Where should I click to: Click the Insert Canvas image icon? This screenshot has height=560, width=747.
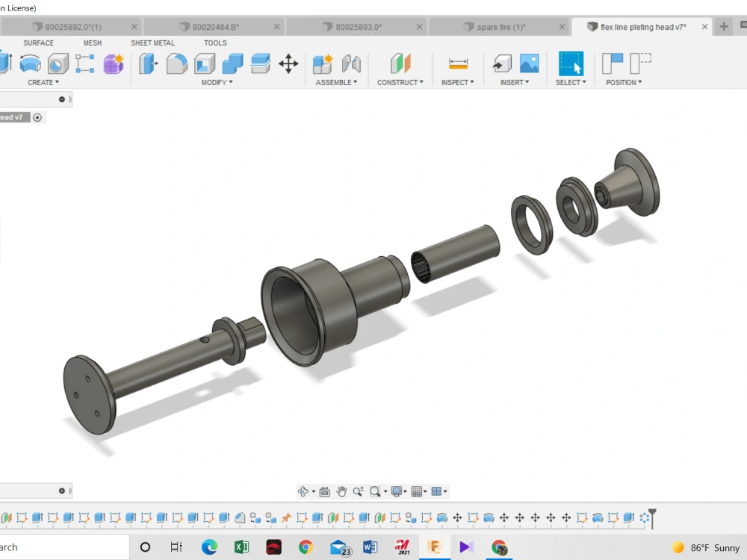pyautogui.click(x=530, y=63)
